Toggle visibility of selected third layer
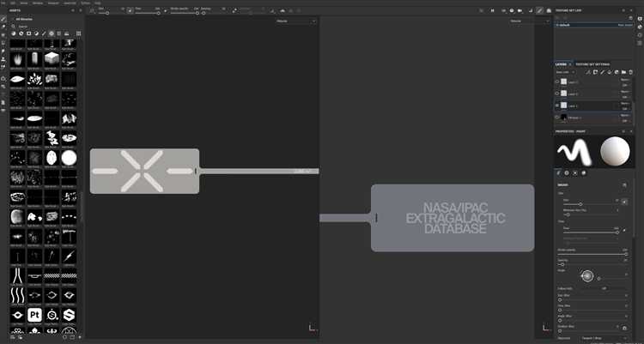 (x=557, y=106)
